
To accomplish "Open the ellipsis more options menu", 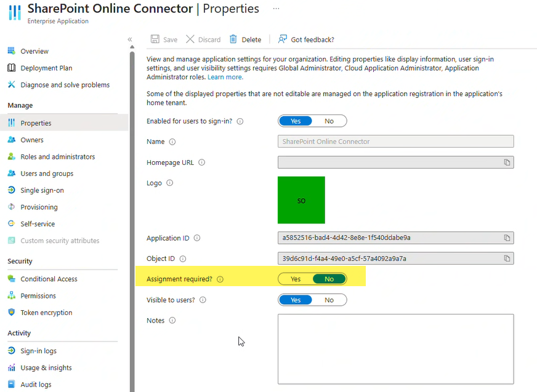I will click(276, 9).
